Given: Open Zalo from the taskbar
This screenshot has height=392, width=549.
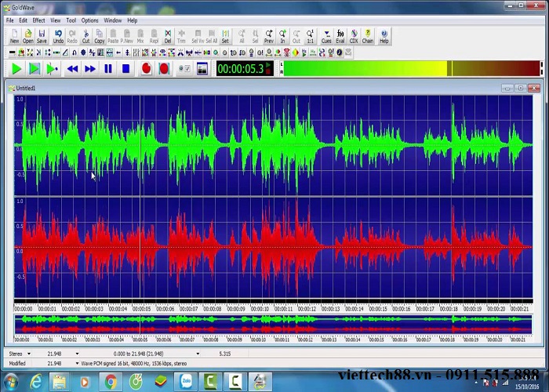Looking at the screenshot, I should (186, 382).
